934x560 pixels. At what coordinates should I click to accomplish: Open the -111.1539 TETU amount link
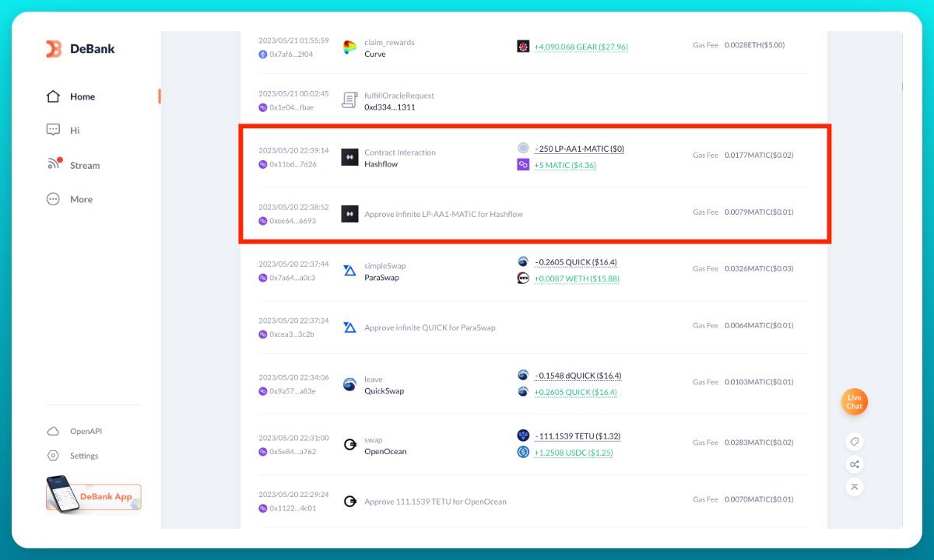(577, 436)
